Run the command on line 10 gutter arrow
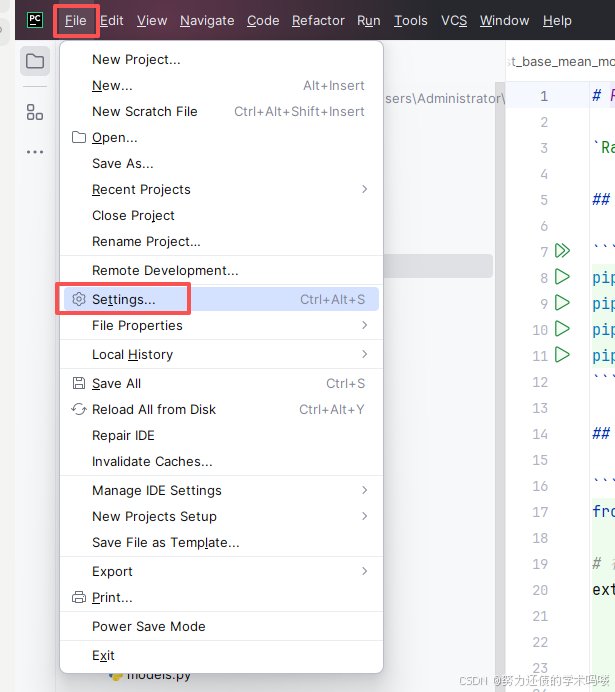The image size is (615, 692). (x=562, y=329)
